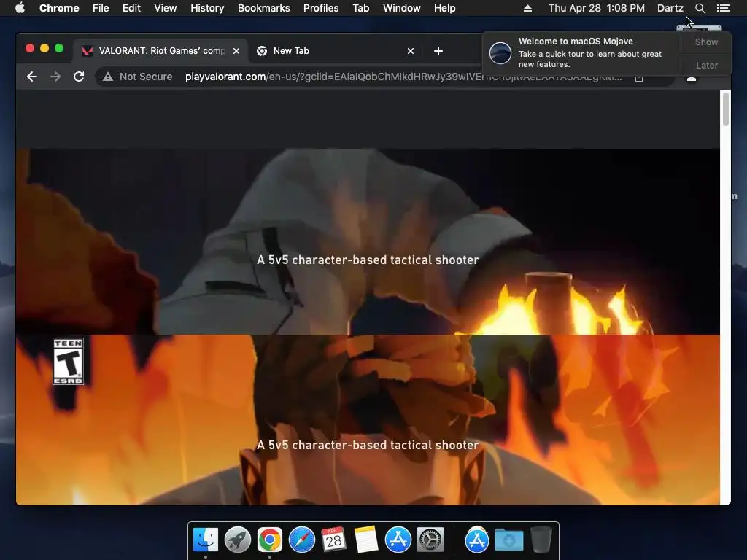Open the Downloads folder in Dock
Screen dimensions: 747x560
coord(508,540)
